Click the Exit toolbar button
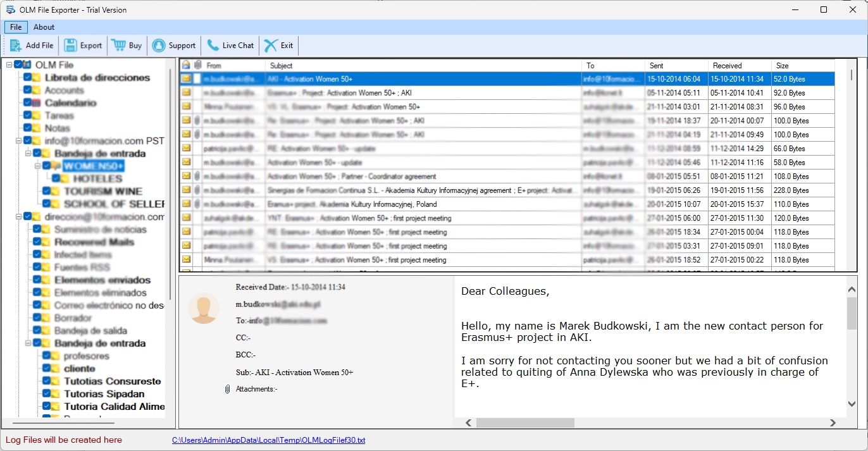This screenshot has width=868, height=451. (x=278, y=45)
